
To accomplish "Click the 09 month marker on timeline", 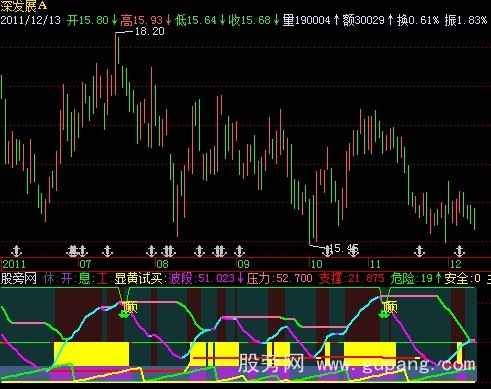I will click(243, 264).
